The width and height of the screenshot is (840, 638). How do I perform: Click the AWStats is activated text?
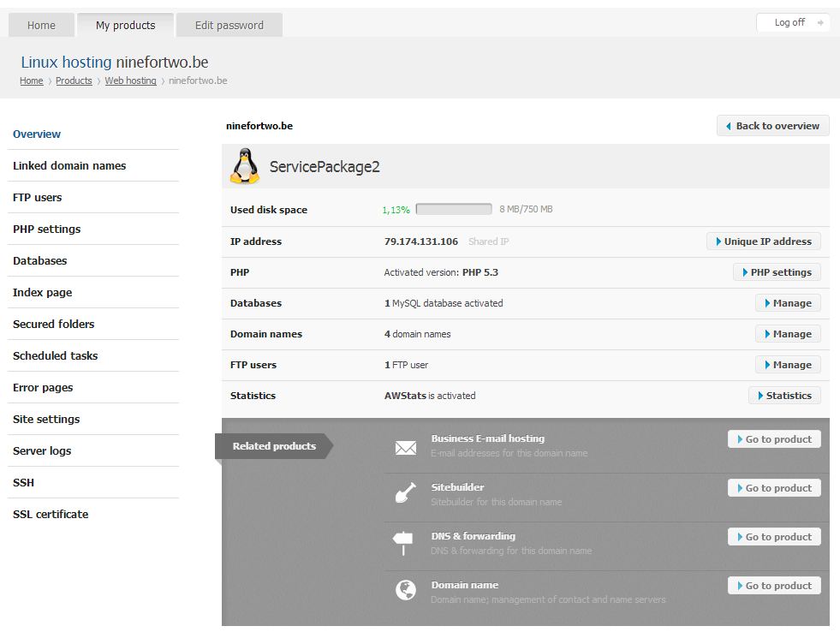coord(430,396)
